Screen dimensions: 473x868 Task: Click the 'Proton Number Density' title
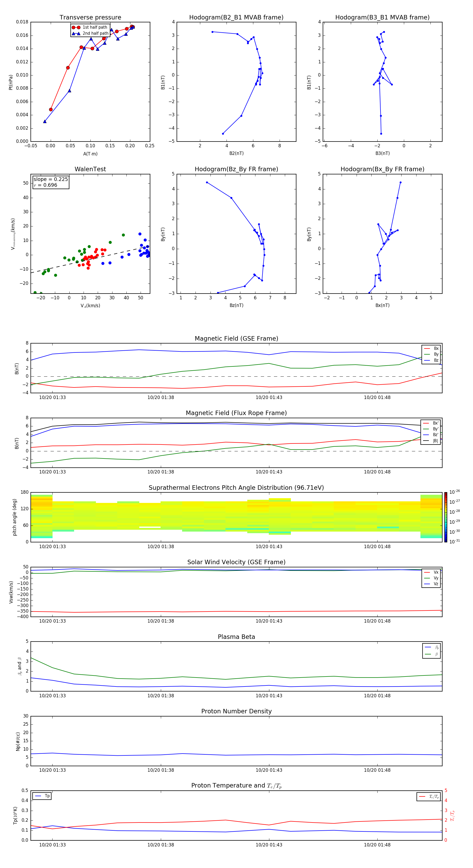point(236,711)
